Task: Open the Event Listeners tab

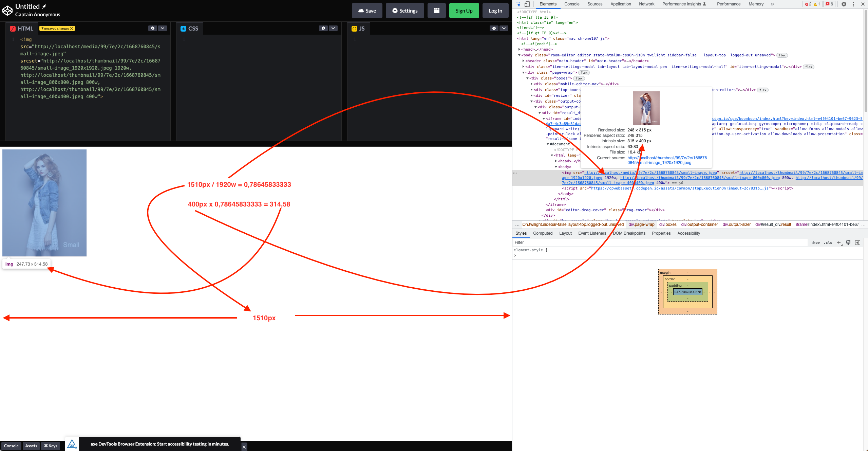Action: point(592,233)
